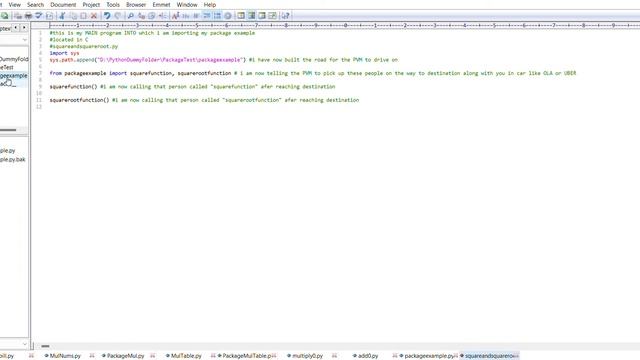Open the Browser menu

point(136,4)
